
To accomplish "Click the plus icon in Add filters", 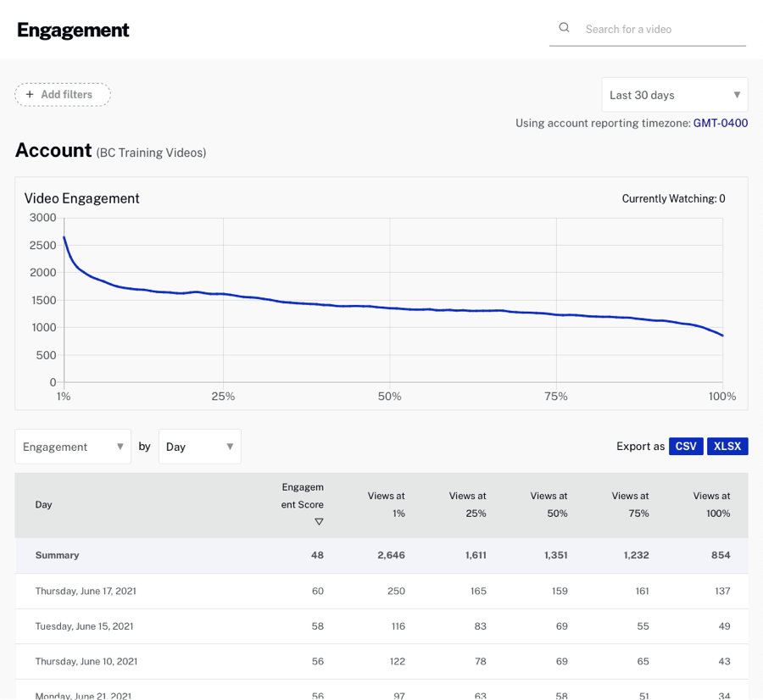I will (30, 95).
